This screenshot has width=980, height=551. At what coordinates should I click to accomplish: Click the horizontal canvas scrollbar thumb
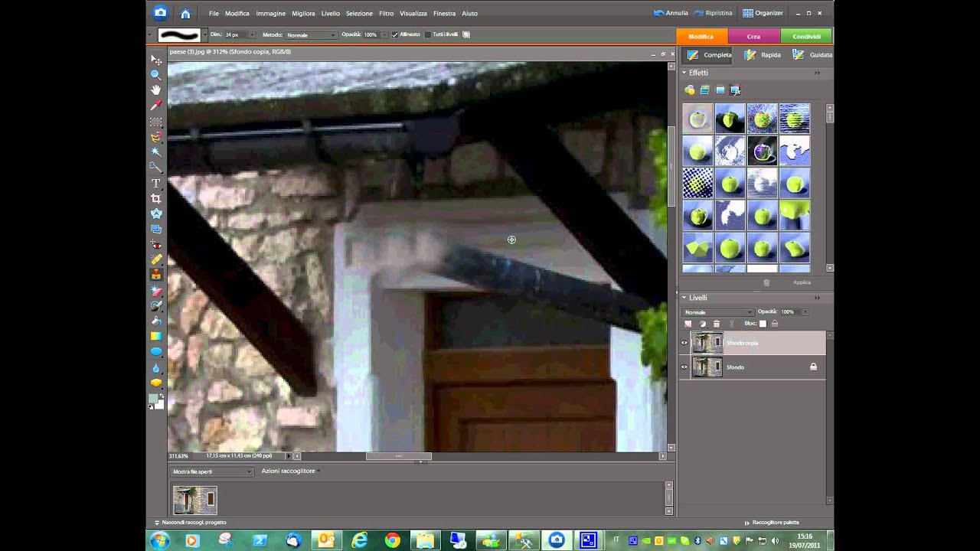[x=398, y=456]
